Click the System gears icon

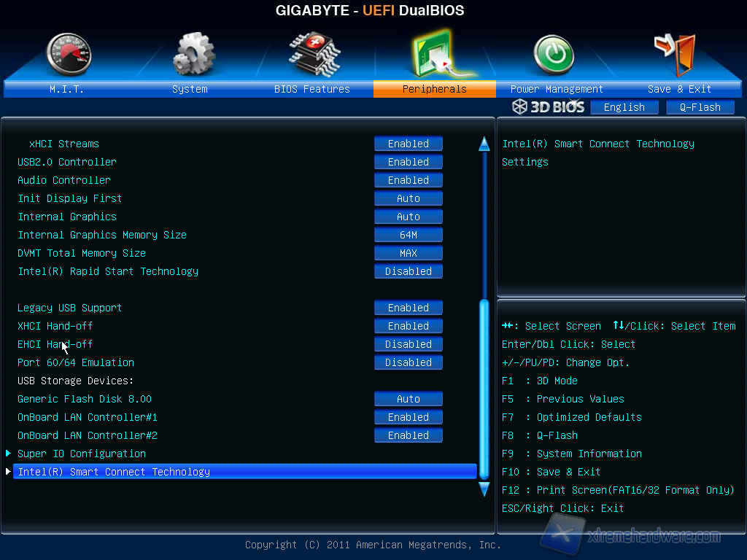point(193,55)
